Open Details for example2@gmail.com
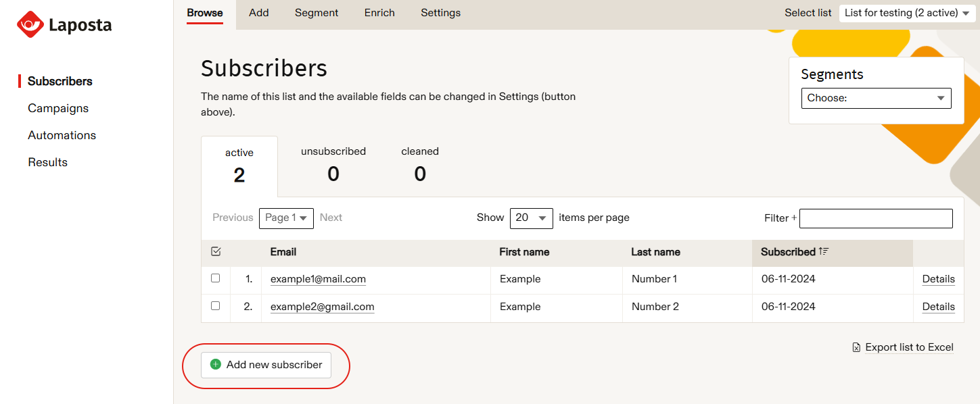 pos(938,307)
